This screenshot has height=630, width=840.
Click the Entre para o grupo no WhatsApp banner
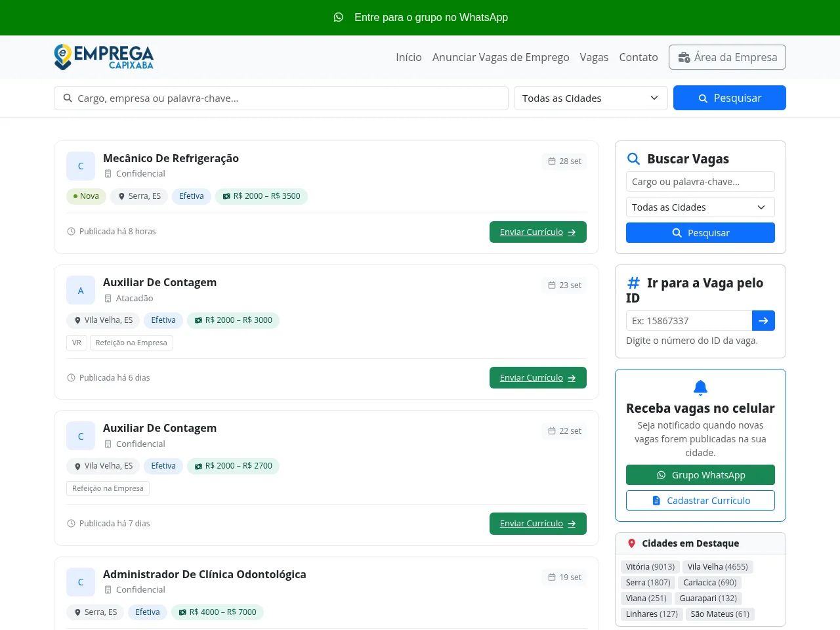pos(421,17)
